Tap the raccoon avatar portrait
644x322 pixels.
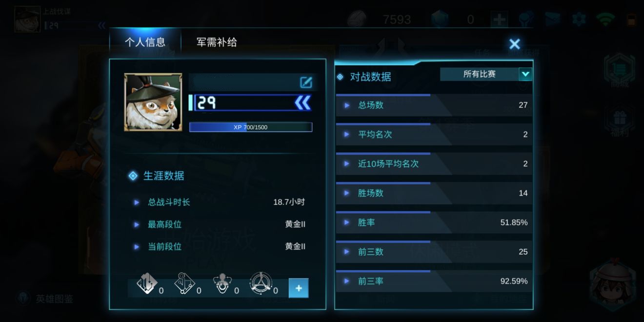click(x=153, y=102)
